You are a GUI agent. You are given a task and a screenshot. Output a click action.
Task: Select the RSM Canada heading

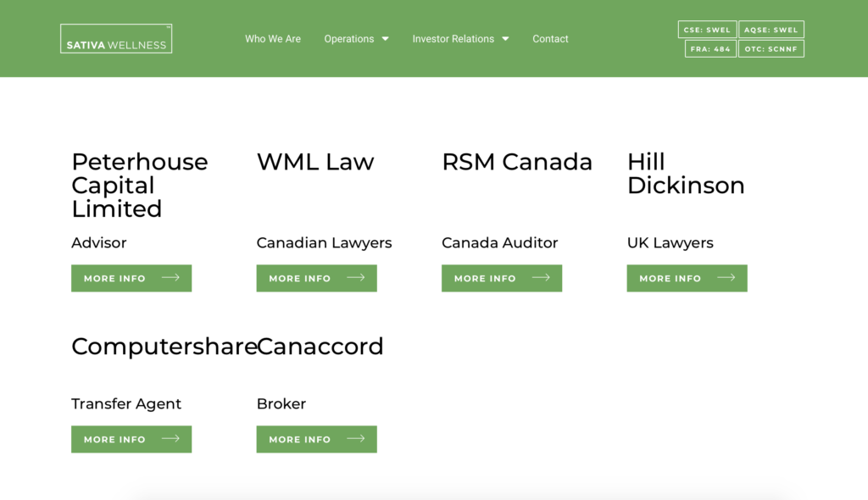pyautogui.click(x=517, y=162)
